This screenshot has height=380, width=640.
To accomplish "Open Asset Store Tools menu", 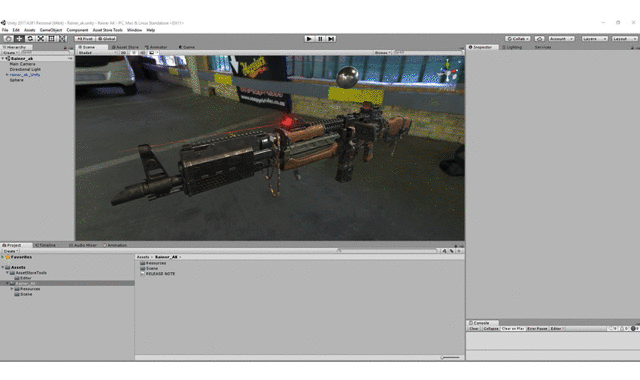I will (107, 30).
